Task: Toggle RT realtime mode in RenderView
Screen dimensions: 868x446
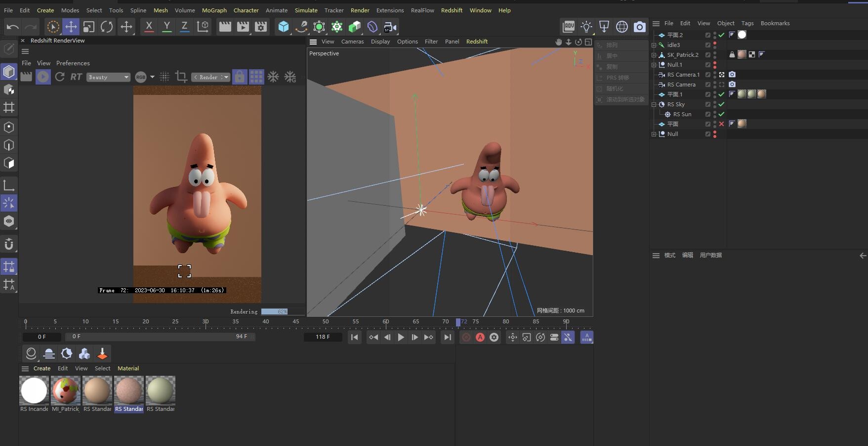Action: coord(76,77)
